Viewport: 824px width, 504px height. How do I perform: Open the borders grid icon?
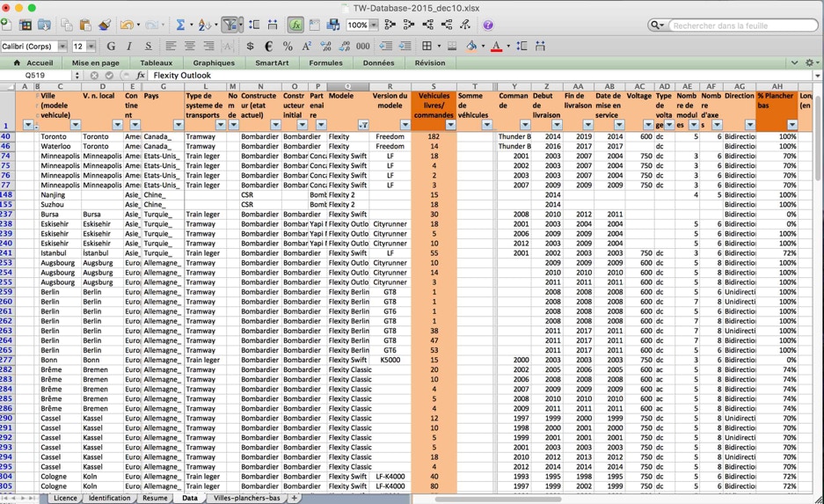(x=427, y=47)
